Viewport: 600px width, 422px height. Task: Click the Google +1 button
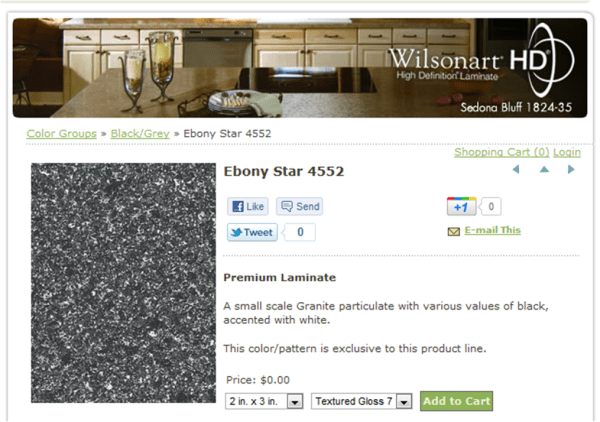click(x=461, y=207)
